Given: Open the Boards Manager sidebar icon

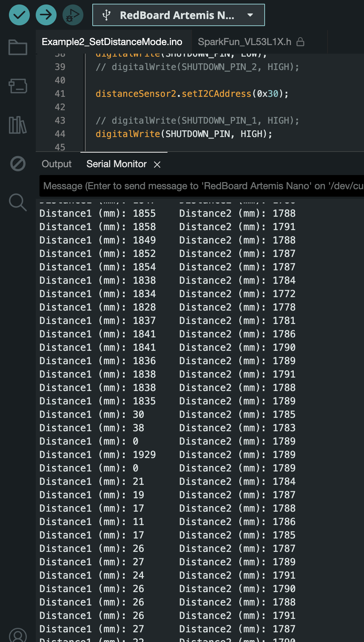Looking at the screenshot, I should [18, 86].
